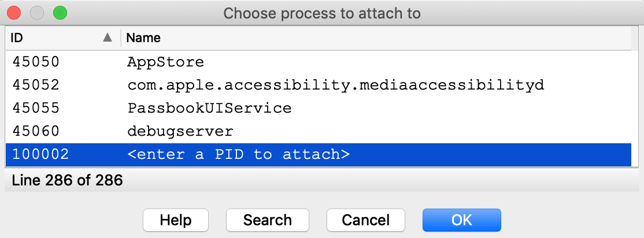Click the 100002 PID cell
644x238 pixels.
tap(40, 155)
